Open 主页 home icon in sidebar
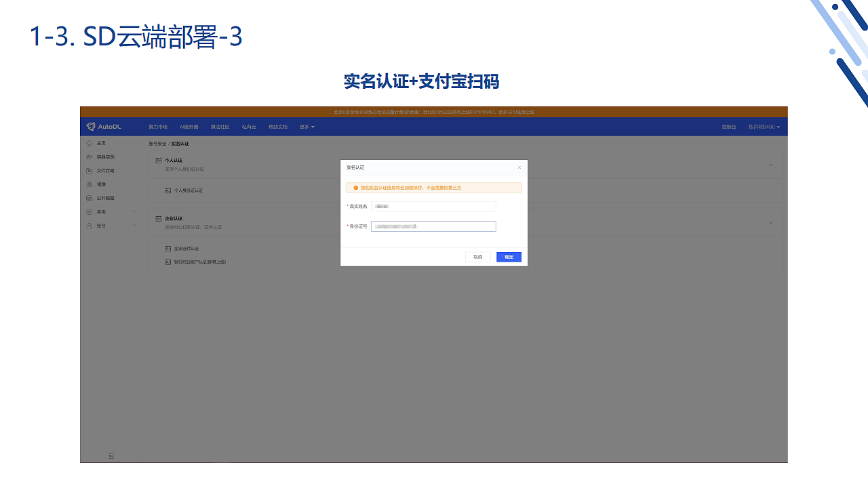This screenshot has height=488, width=868. [90, 143]
